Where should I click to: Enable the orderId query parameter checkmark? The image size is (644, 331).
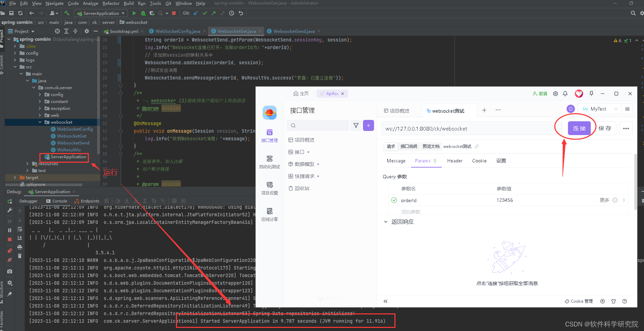(x=394, y=200)
